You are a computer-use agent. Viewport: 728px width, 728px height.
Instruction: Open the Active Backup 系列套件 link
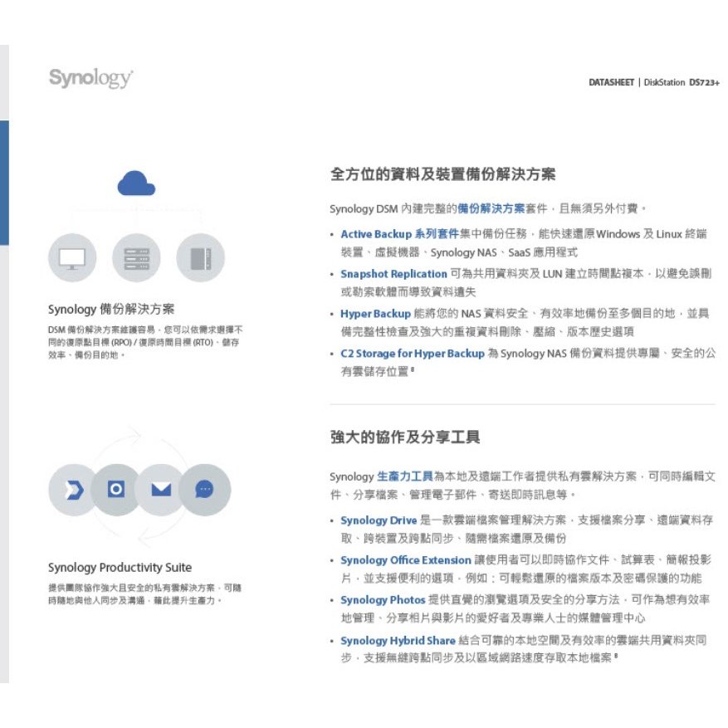399,234
